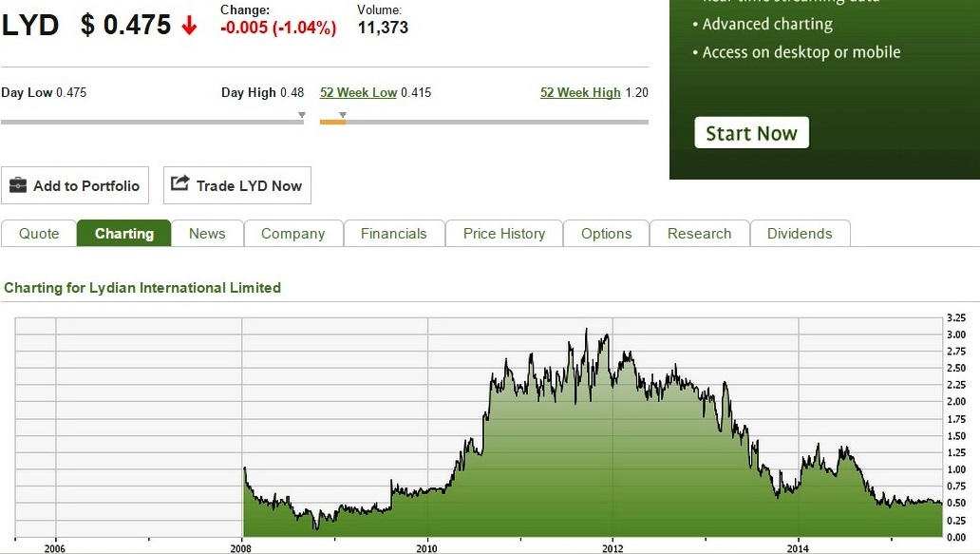This screenshot has height=554, width=980.
Task: Click the Day Low 0.475 label
Action: point(44,92)
